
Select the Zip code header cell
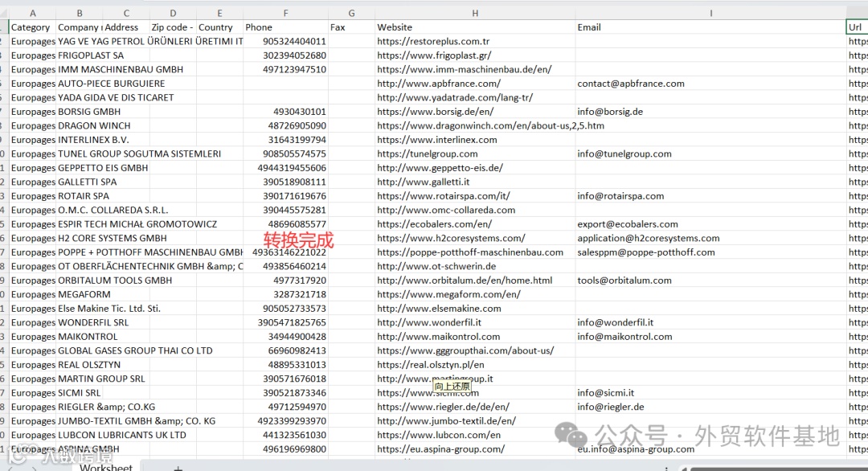[x=171, y=27]
